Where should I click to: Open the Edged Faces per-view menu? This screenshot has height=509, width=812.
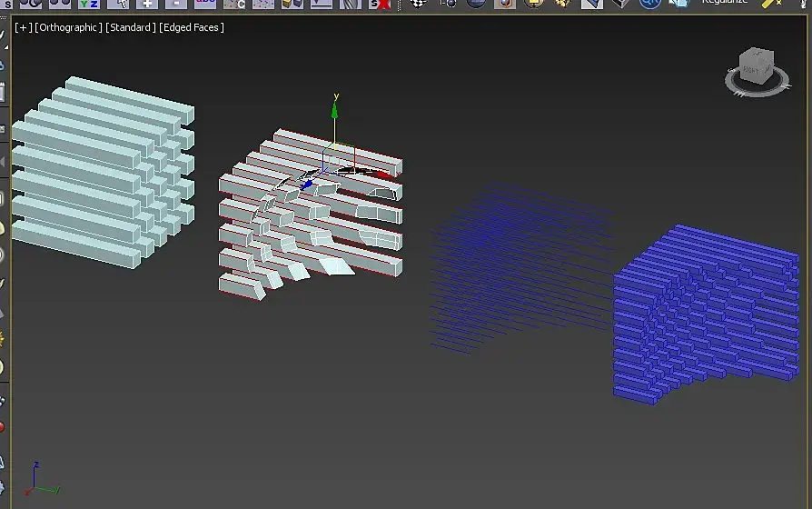[x=191, y=27]
